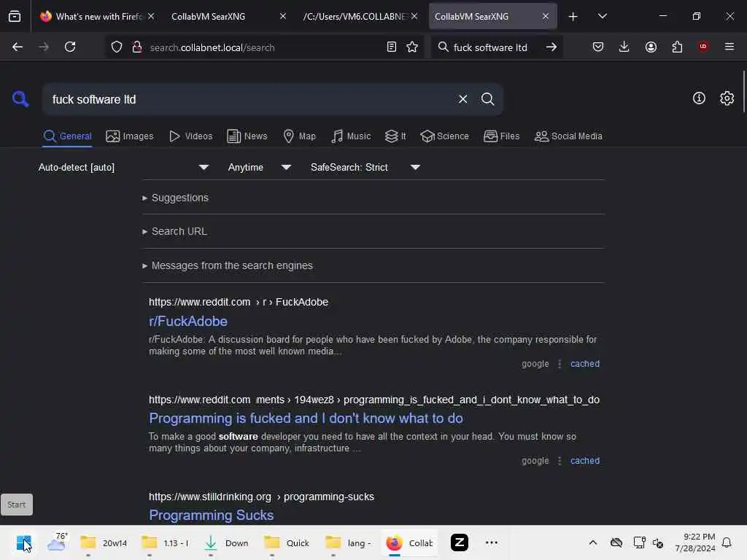Open the 20w14 folder on taskbar
Screen dimensions: 747x560
click(x=104, y=542)
